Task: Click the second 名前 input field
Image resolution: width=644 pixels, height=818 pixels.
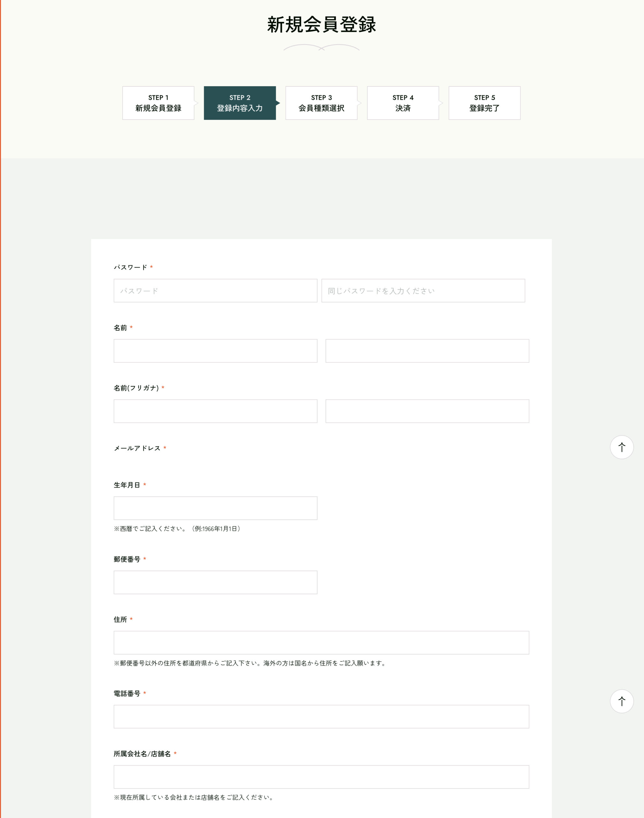Action: point(427,351)
